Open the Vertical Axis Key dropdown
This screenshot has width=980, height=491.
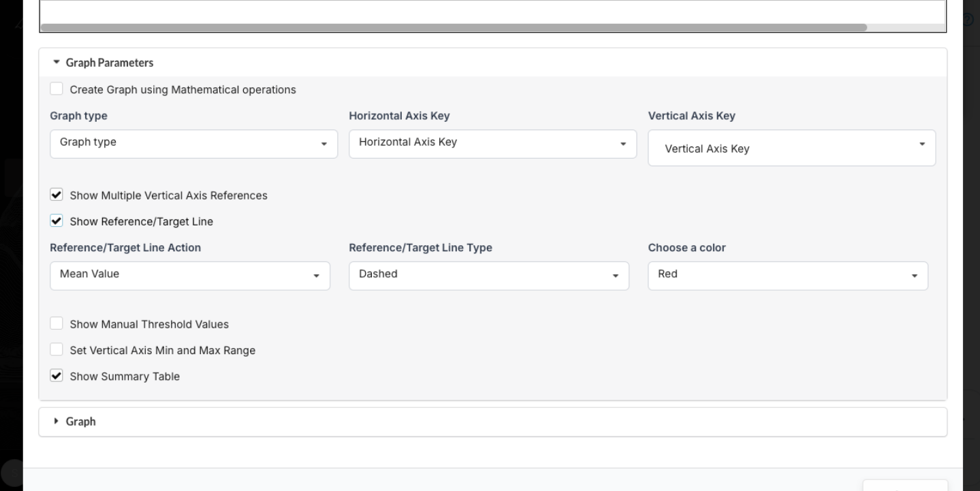791,148
